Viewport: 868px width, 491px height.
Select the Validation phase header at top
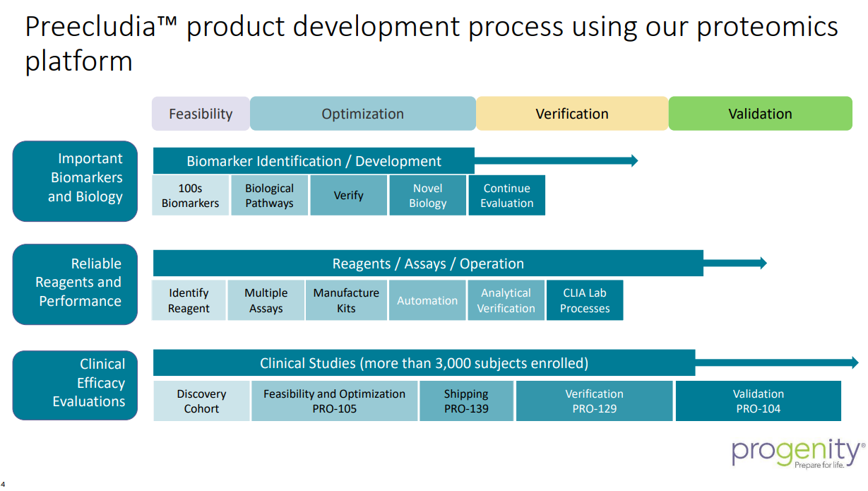point(760,114)
